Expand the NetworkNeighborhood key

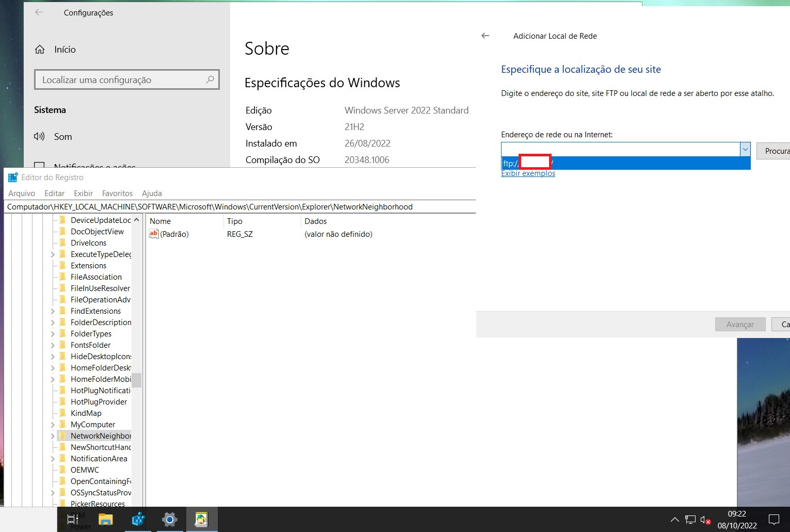pyautogui.click(x=53, y=436)
